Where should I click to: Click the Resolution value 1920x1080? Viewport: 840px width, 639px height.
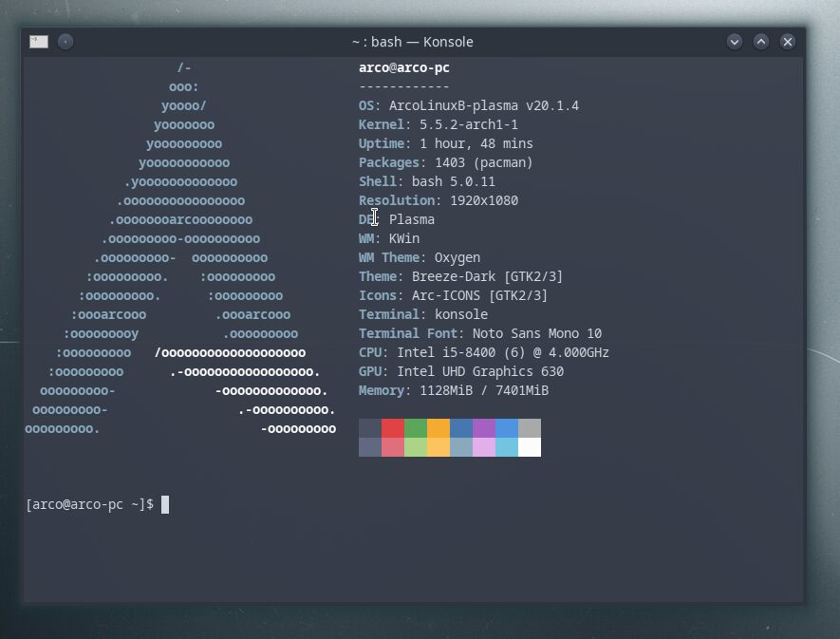click(484, 200)
